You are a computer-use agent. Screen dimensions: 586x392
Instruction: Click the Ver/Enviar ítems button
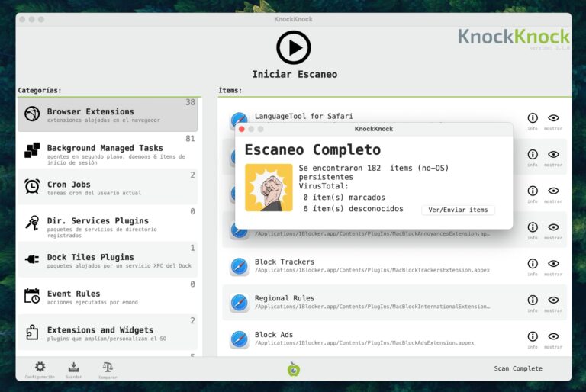pyautogui.click(x=458, y=210)
